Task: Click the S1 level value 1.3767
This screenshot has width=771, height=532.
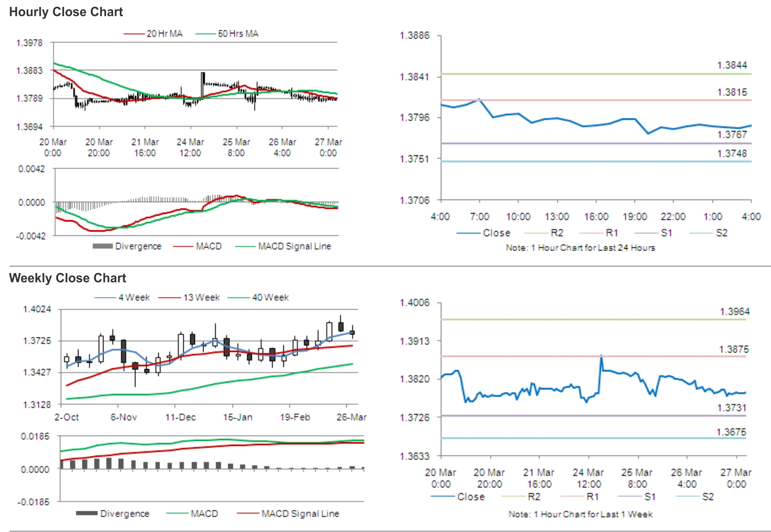Action: [x=732, y=134]
